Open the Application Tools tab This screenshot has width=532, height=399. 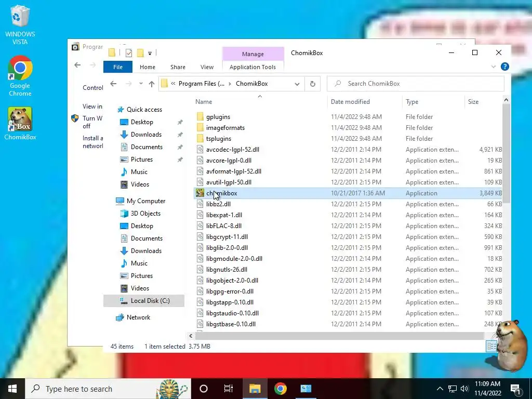click(253, 67)
